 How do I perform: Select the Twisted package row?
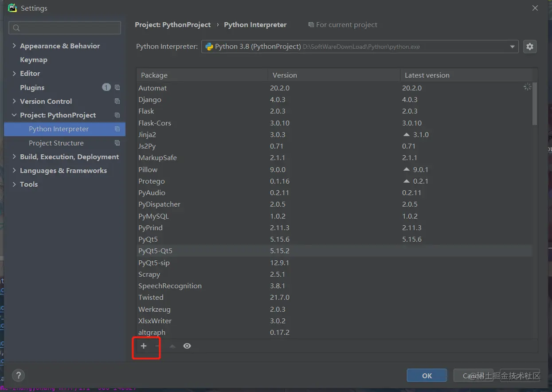[334, 297]
